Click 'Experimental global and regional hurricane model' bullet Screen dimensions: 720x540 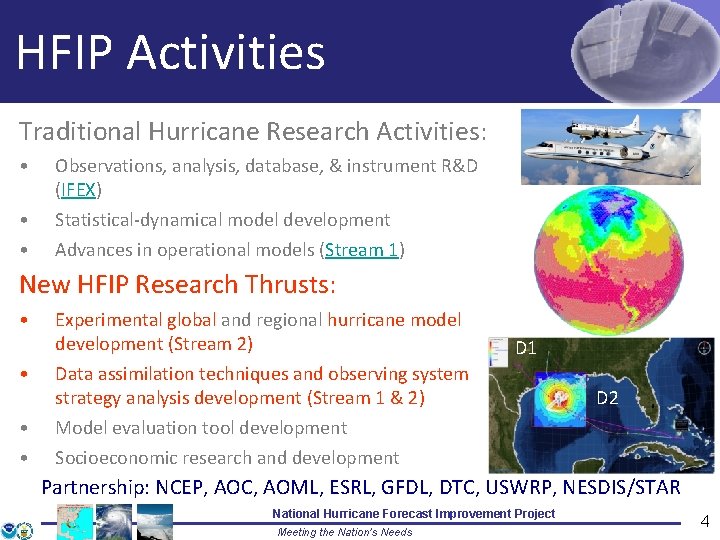point(258,332)
